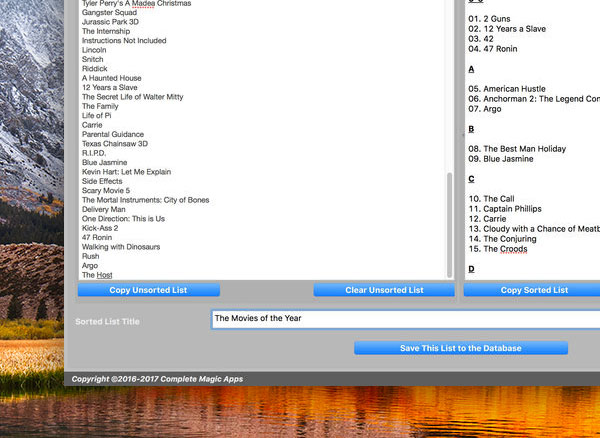Click 'Rush' in the unsorted list
This screenshot has height=438, width=600.
(x=91, y=256)
